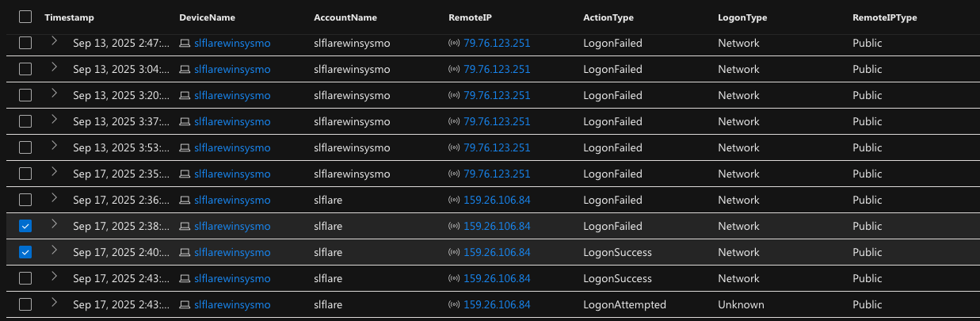Click the network icon beside the IP in the 3:20 row
This screenshot has width=980, height=321.
click(x=454, y=95)
